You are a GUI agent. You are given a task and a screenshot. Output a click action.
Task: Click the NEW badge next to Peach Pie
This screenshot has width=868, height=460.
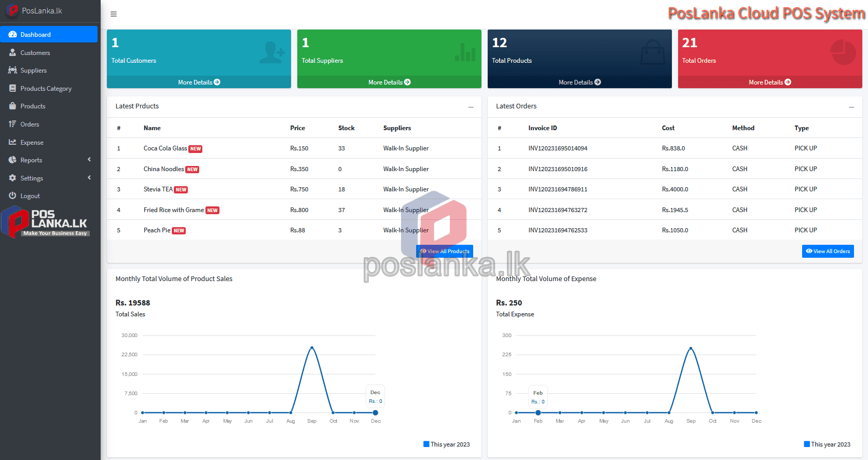pyautogui.click(x=179, y=231)
